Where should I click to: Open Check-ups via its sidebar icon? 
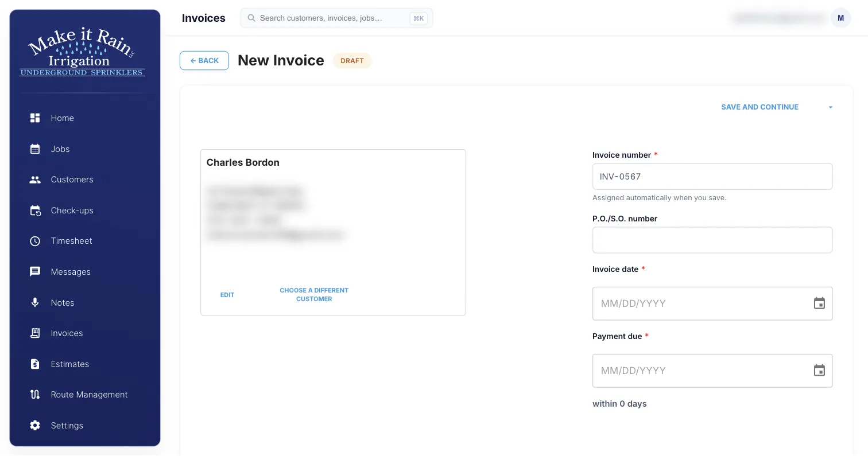(x=35, y=211)
